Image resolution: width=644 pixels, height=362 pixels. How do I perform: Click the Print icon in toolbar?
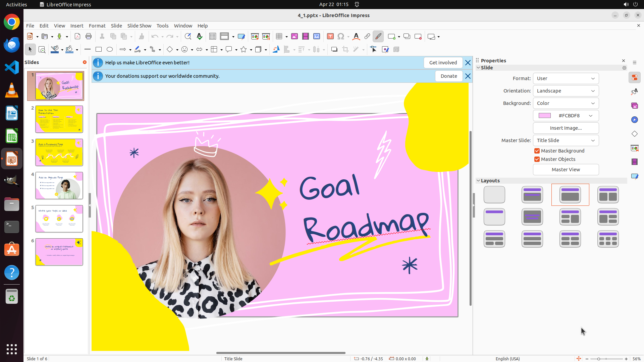pos(89,37)
